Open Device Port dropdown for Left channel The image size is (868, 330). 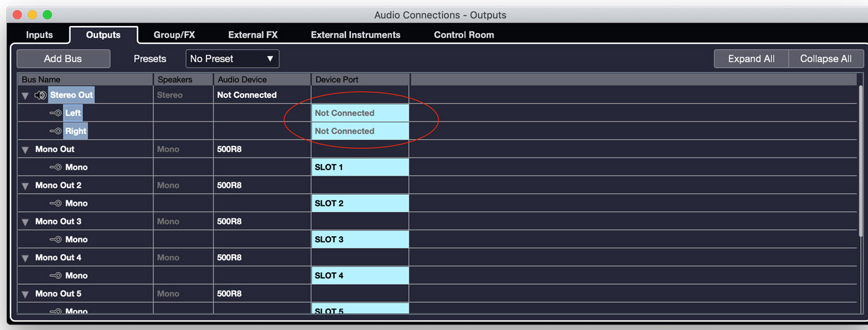[360, 114]
